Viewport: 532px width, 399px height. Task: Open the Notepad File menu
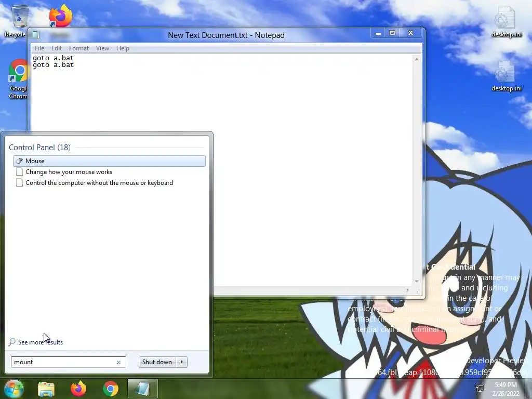[x=39, y=48]
